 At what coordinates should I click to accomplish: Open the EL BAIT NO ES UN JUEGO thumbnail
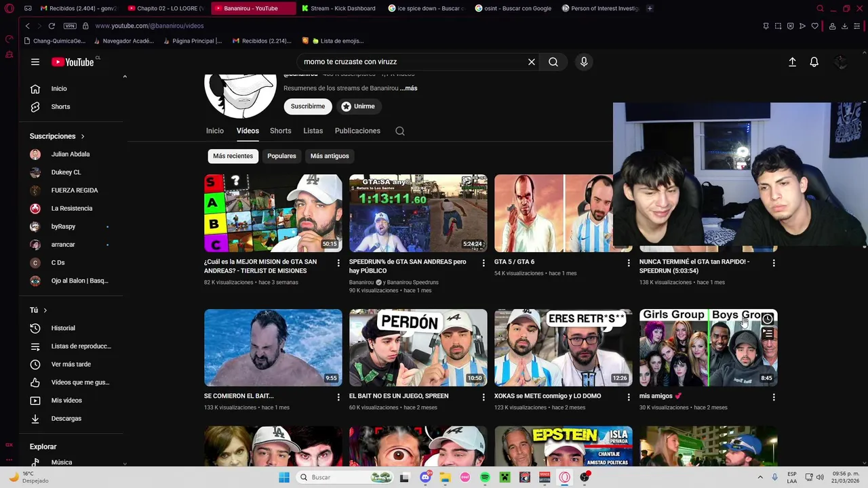418,348
